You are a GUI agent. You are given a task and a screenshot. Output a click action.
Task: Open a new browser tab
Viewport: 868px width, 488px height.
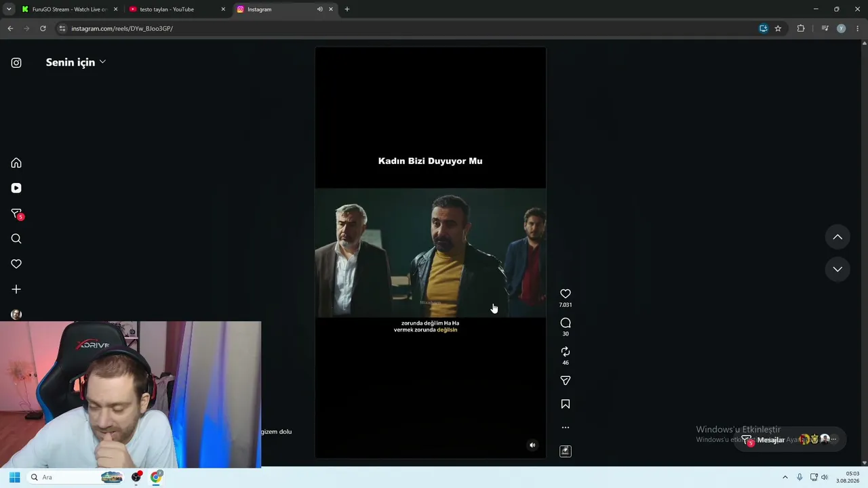point(347,9)
